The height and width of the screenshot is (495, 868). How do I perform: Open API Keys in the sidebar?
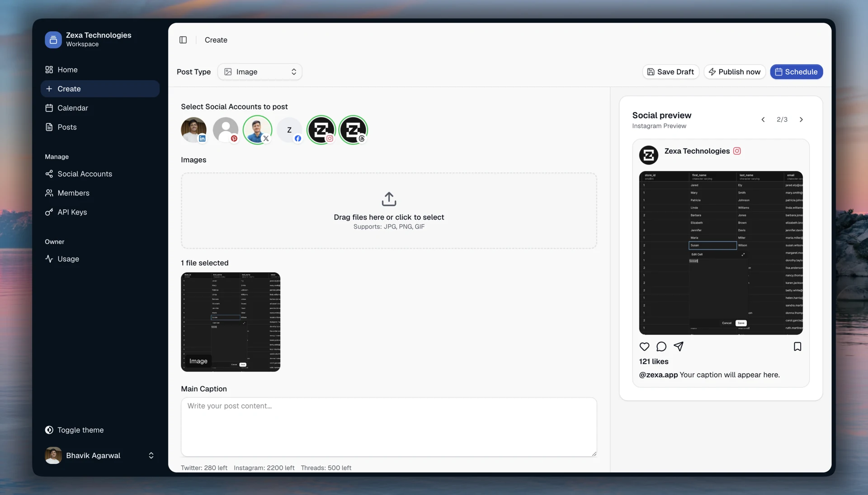point(100,212)
